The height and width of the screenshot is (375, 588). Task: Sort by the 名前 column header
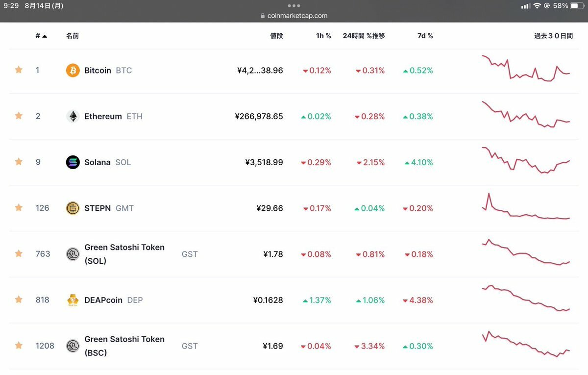coord(73,36)
